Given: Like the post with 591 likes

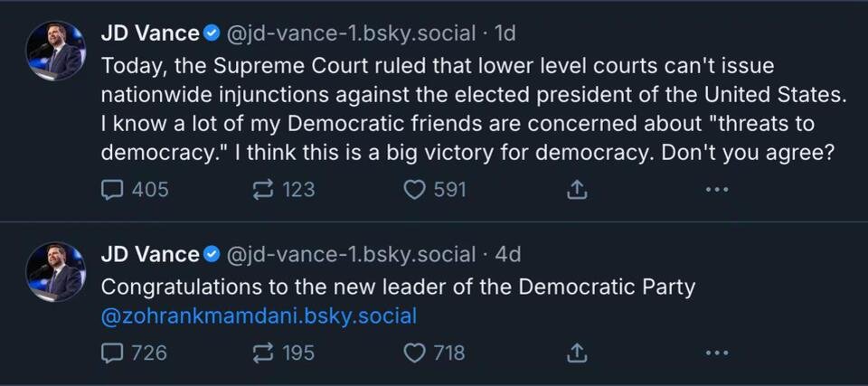Looking at the screenshot, I should [435, 191].
